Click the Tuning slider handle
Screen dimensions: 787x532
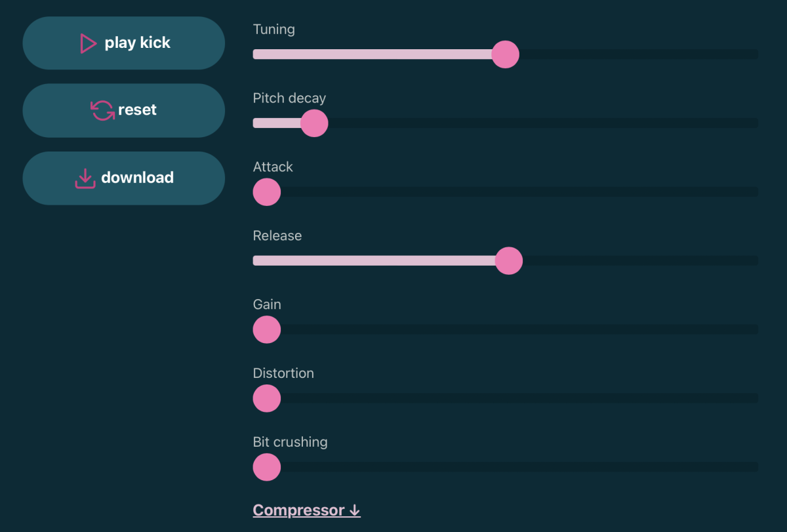tap(505, 54)
